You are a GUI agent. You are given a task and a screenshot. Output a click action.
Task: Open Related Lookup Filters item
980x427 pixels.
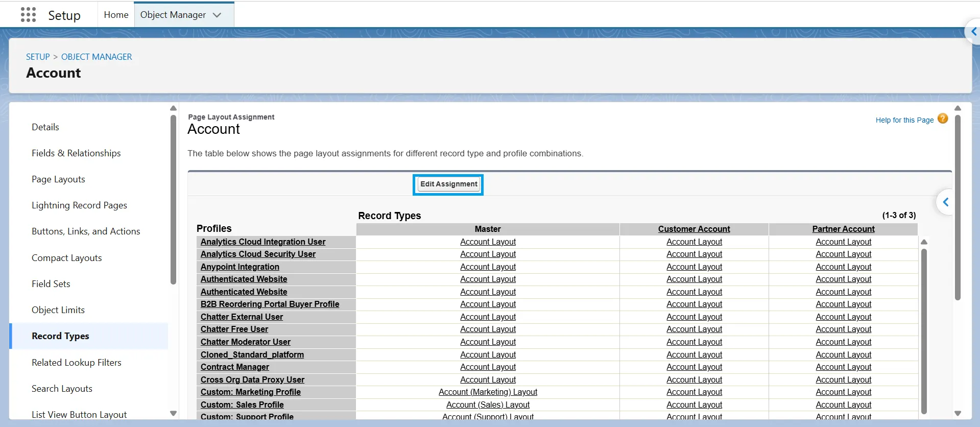click(76, 363)
